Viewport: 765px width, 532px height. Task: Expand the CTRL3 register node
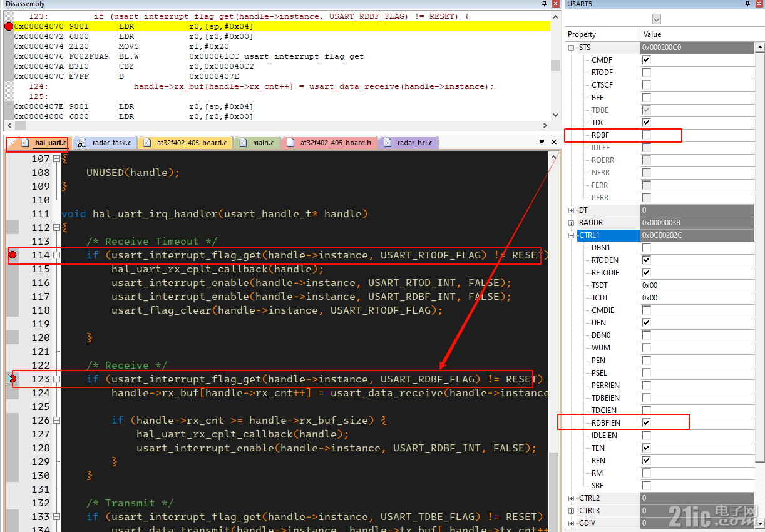571,511
